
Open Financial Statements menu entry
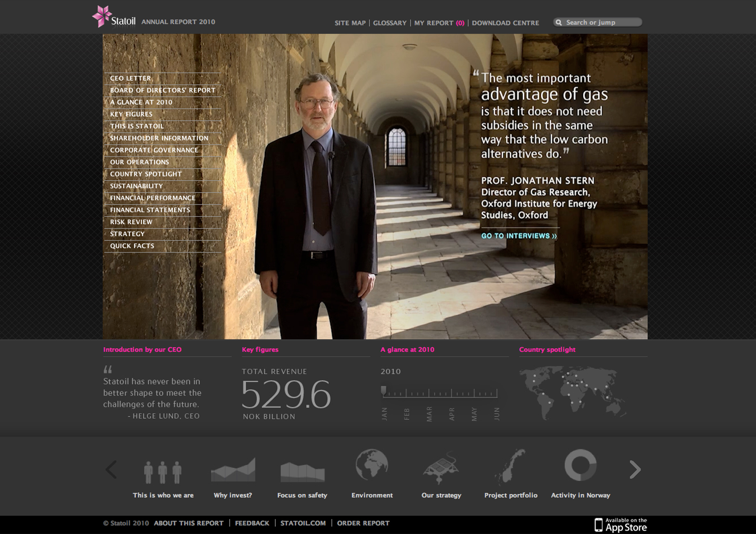150,210
